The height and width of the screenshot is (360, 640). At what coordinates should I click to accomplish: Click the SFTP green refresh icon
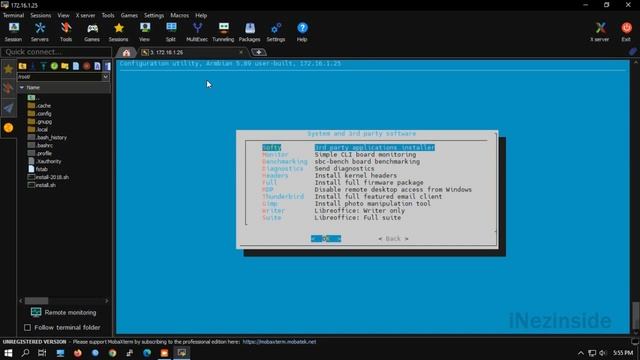(54, 66)
